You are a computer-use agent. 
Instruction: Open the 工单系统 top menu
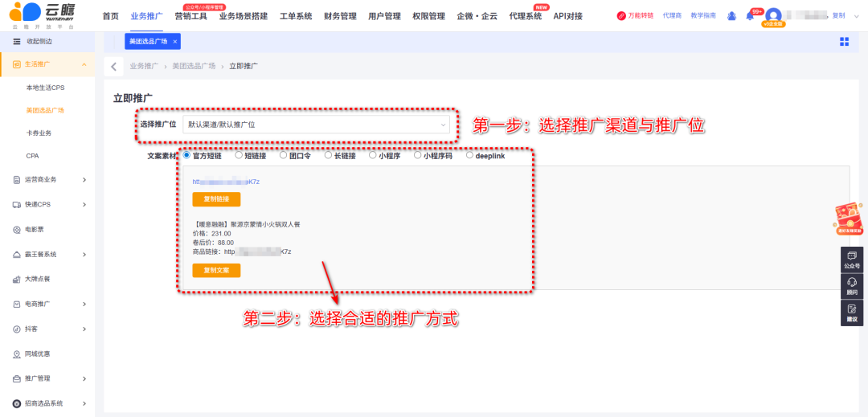click(x=296, y=16)
